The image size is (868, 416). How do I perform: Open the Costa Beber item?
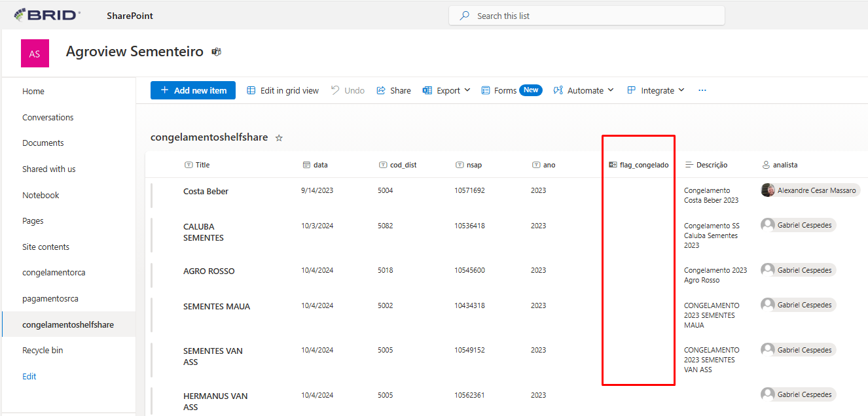tap(206, 192)
